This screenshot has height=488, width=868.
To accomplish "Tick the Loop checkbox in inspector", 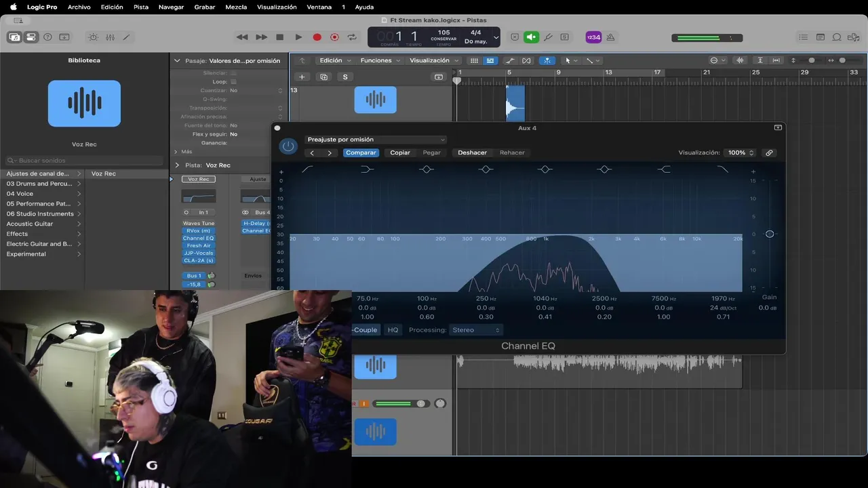I will [233, 81].
